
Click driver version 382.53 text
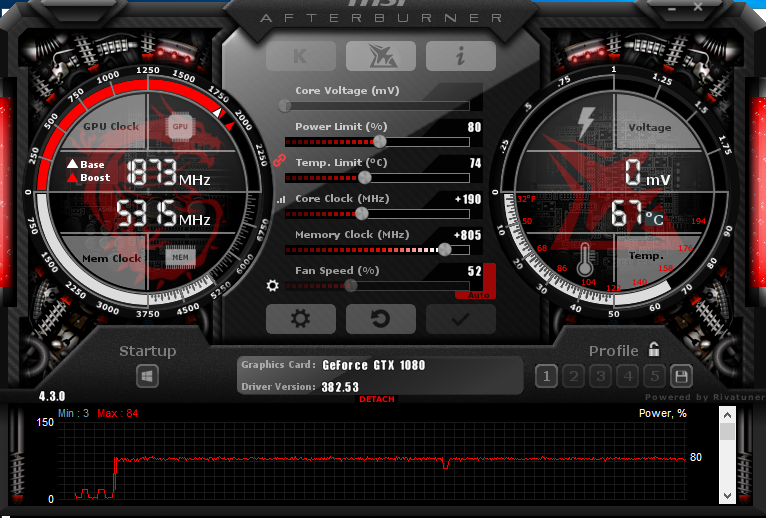pyautogui.click(x=340, y=387)
